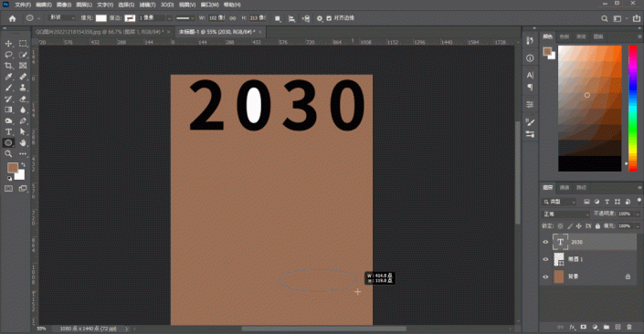Open the shape settings gear icon

320,18
